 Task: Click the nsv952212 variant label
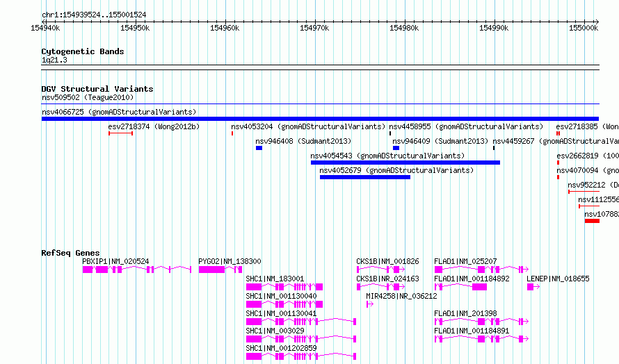click(x=593, y=185)
